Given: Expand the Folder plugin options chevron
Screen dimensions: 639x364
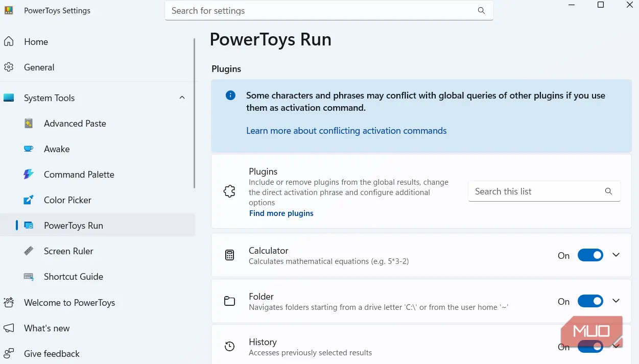Looking at the screenshot, I should pyautogui.click(x=616, y=301).
